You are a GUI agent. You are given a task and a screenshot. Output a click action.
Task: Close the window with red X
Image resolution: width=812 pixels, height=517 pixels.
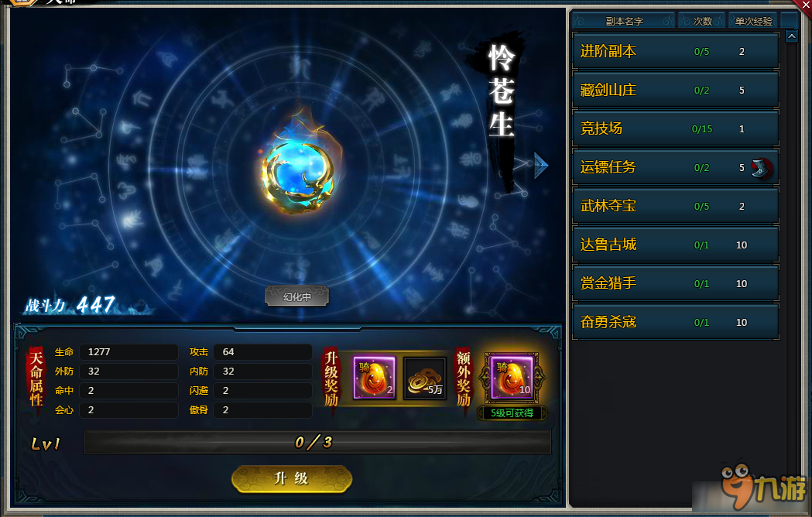click(x=805, y=5)
